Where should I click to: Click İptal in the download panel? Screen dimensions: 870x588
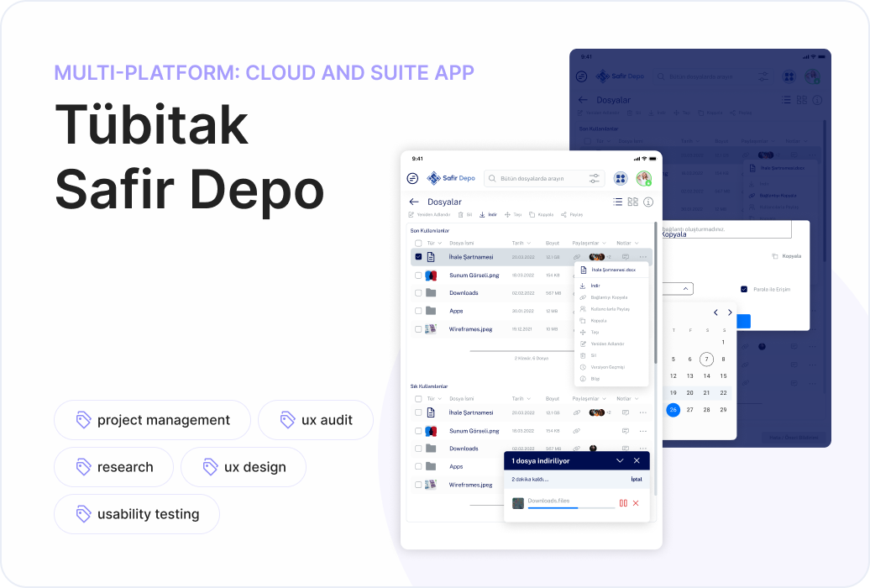tap(637, 479)
